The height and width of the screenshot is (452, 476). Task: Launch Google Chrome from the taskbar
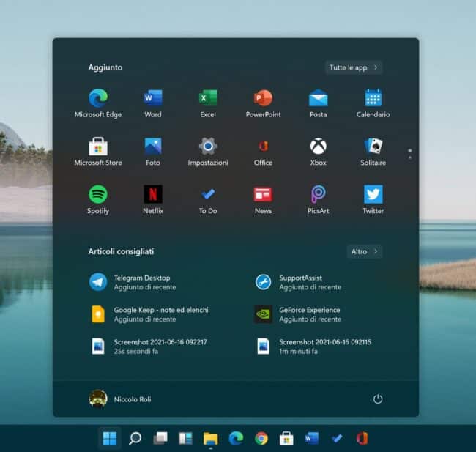(261, 438)
